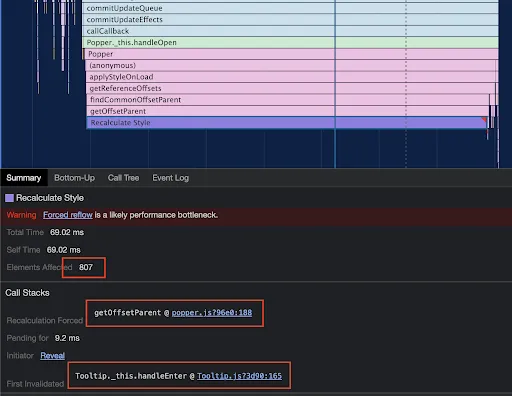
Task: Switch to the Summary tab
Action: [24, 178]
